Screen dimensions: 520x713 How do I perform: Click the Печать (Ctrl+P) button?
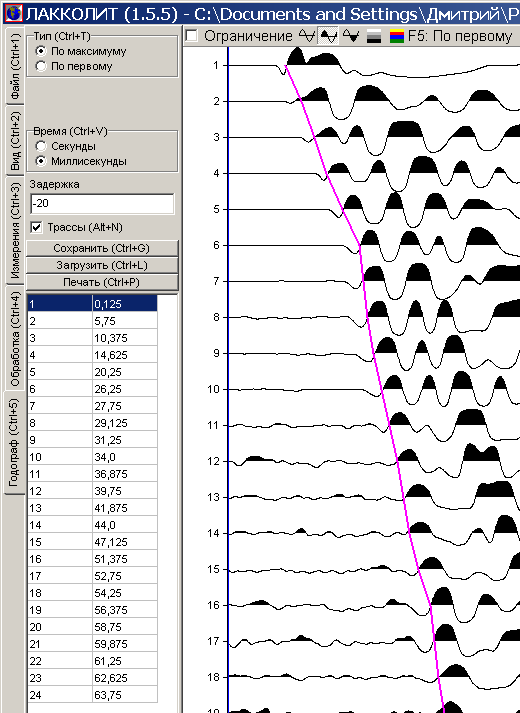point(102,282)
